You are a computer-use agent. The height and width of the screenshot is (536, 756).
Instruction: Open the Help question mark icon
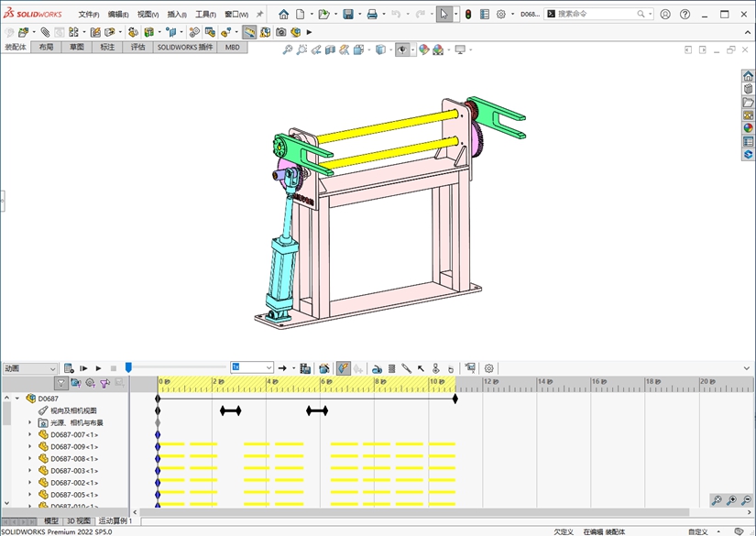pyautogui.click(x=685, y=14)
